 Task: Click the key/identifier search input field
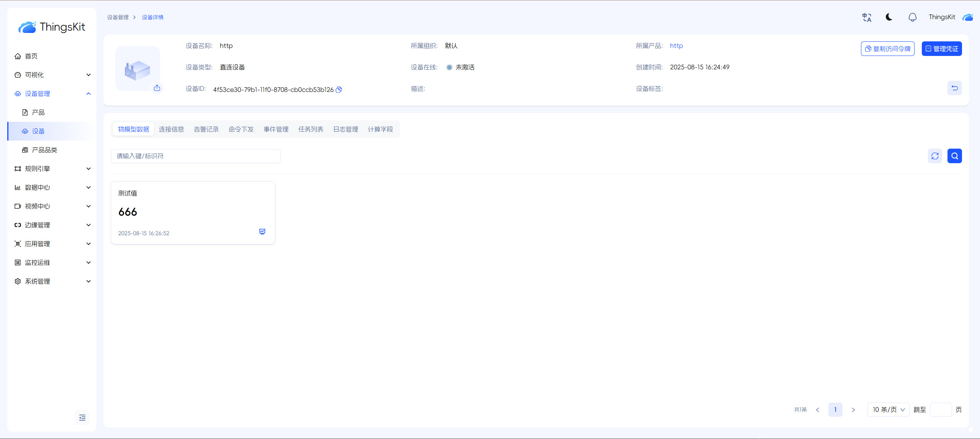pyautogui.click(x=196, y=156)
